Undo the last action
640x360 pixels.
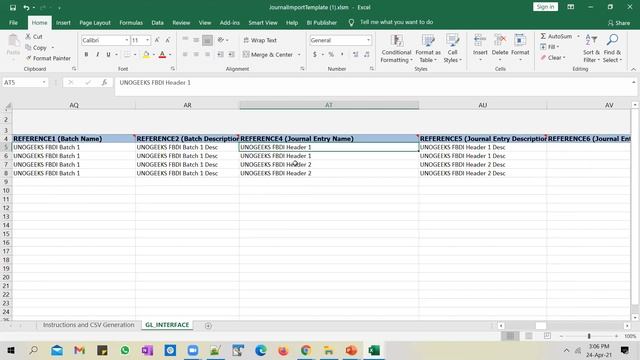26,7
